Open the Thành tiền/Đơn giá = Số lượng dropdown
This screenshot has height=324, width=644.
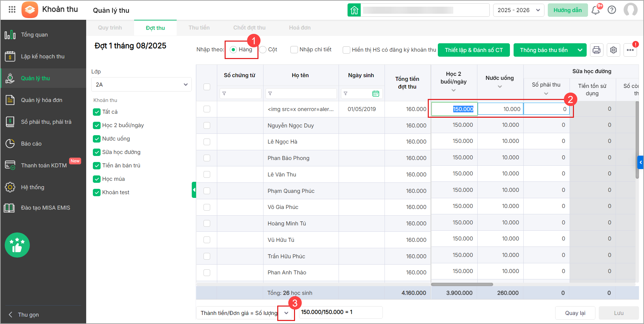(286, 313)
